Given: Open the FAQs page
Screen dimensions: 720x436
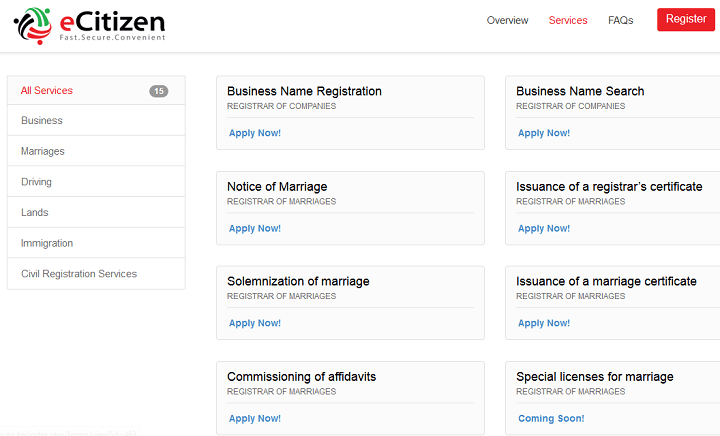Looking at the screenshot, I should (620, 20).
